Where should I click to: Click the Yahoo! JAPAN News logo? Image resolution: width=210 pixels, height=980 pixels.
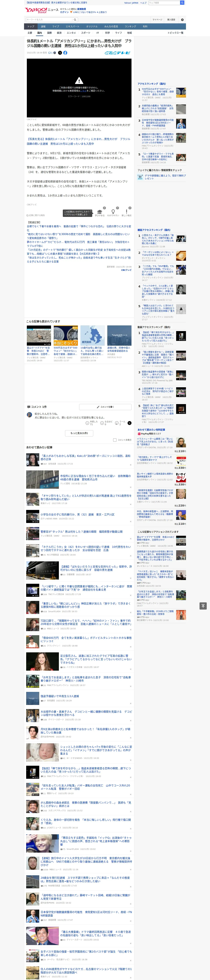pyautogui.click(x=42, y=10)
